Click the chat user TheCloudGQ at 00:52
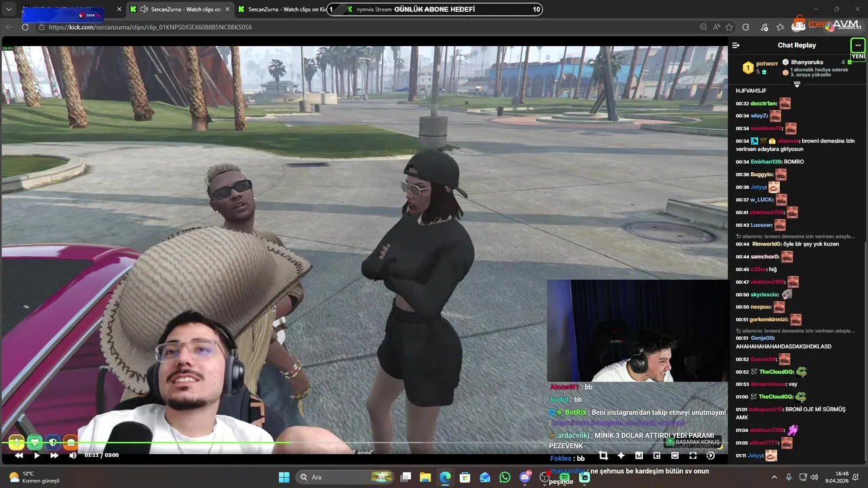 point(776,372)
